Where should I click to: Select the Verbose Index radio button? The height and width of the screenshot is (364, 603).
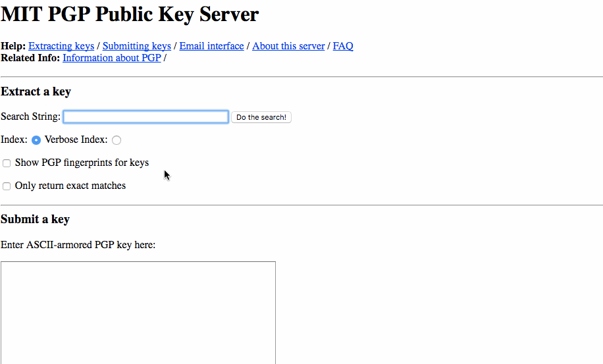coord(117,140)
